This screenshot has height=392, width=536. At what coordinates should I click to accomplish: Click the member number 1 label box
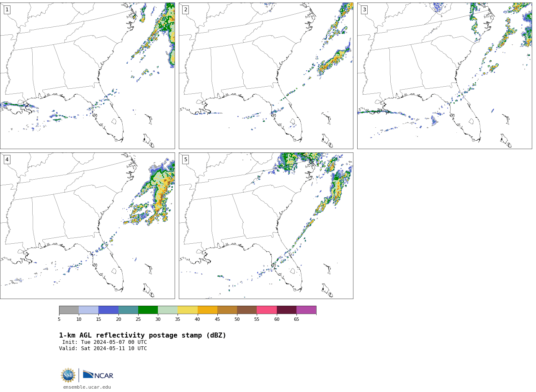(x=7, y=10)
